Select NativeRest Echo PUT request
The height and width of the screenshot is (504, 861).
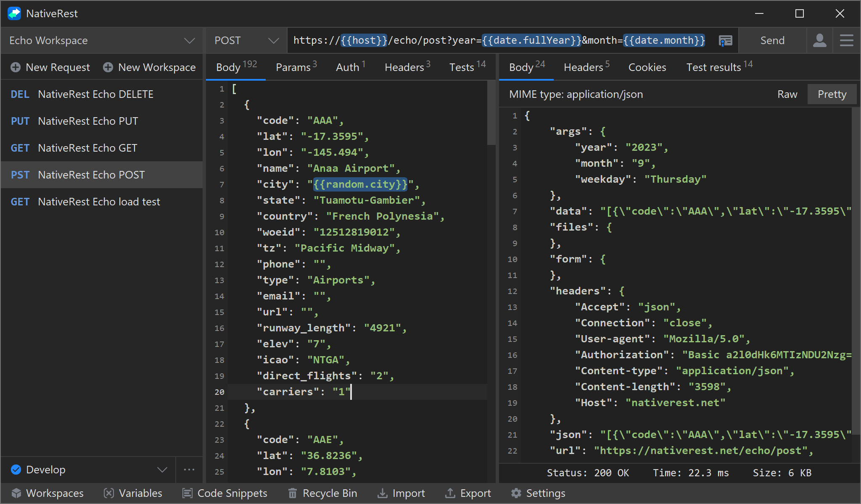pyautogui.click(x=102, y=121)
